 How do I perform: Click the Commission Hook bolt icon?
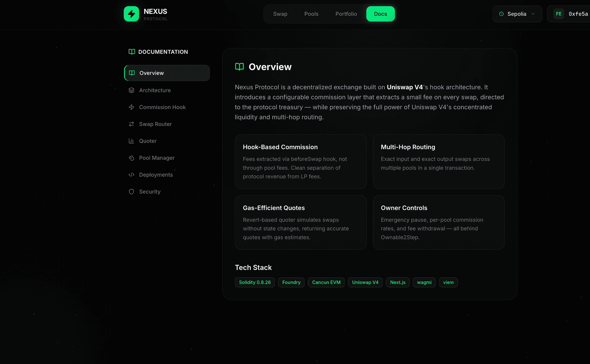[132, 107]
